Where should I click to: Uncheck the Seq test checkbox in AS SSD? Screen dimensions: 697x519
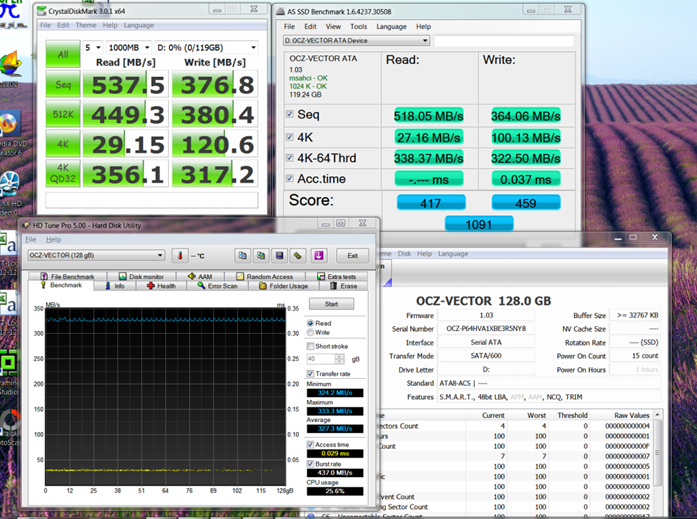pyautogui.click(x=290, y=115)
